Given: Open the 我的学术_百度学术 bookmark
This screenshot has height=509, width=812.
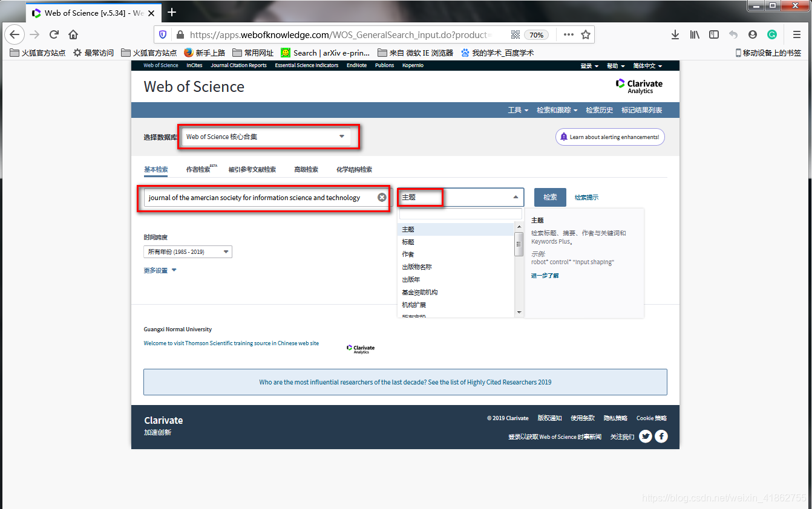Looking at the screenshot, I should point(497,53).
